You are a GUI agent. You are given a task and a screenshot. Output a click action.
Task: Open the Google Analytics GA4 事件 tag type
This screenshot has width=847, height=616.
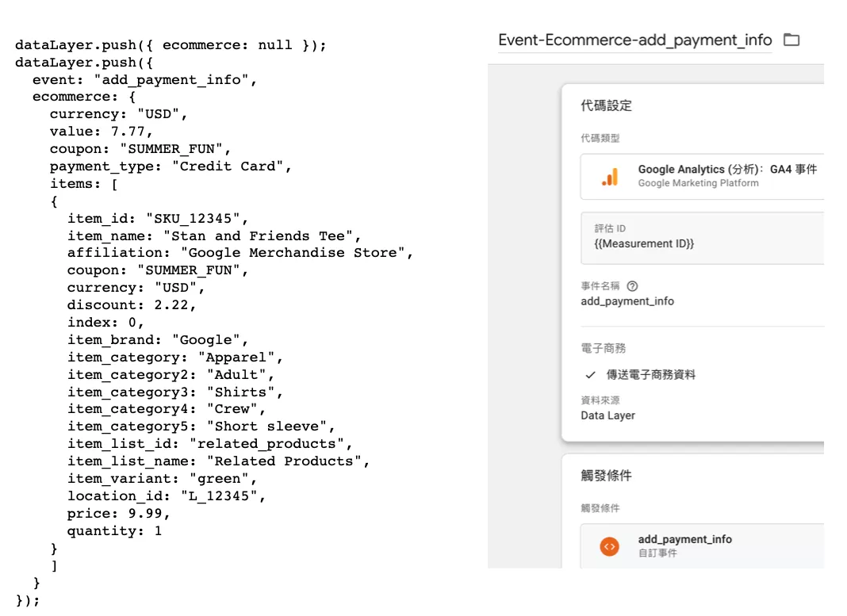702,177
